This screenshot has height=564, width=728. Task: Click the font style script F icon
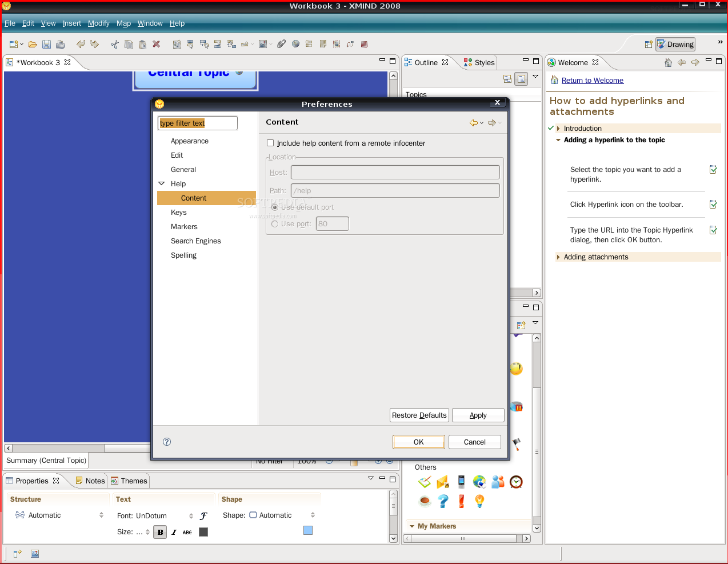click(x=203, y=516)
